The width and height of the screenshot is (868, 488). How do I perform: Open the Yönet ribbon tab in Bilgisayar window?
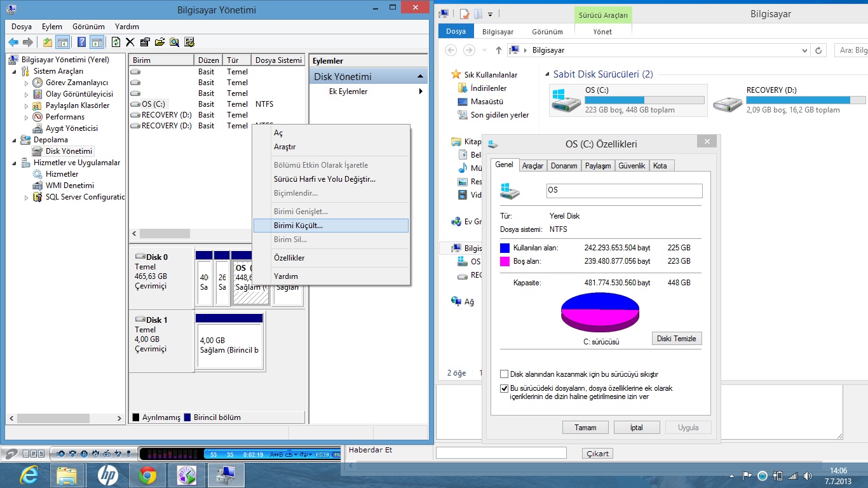(x=602, y=32)
